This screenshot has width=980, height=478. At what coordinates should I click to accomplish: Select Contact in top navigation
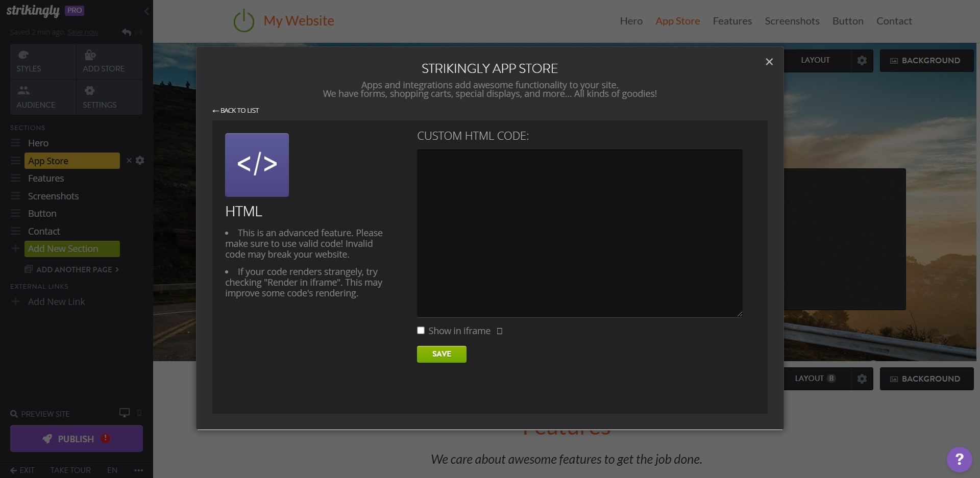[x=894, y=21]
